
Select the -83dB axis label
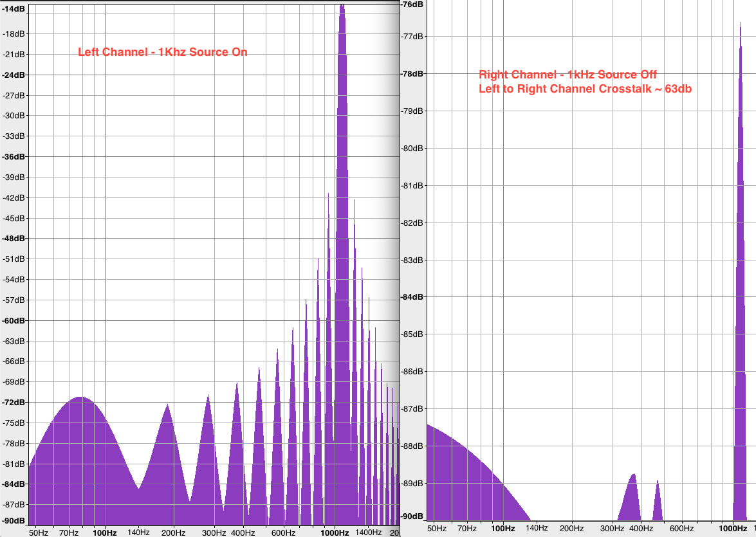click(x=412, y=260)
